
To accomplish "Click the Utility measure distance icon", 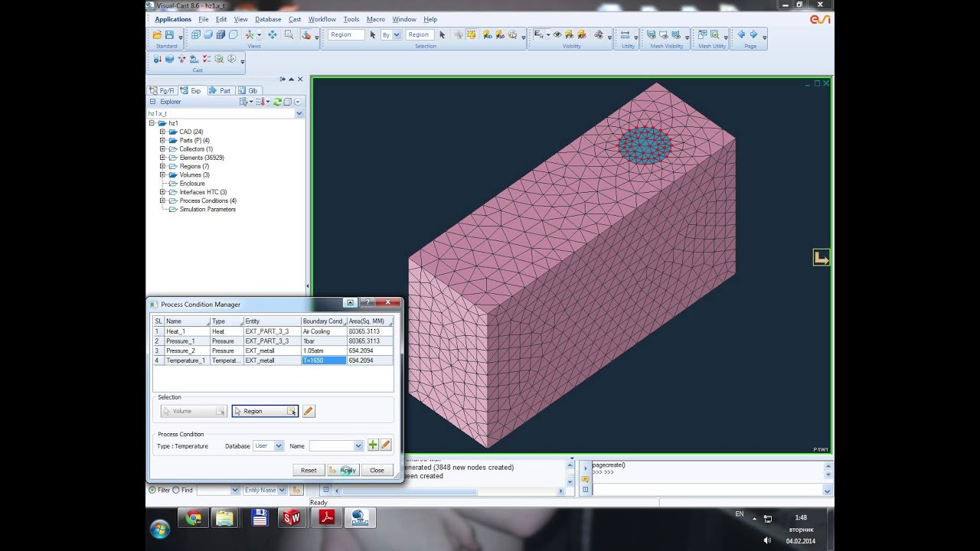I will click(x=625, y=34).
